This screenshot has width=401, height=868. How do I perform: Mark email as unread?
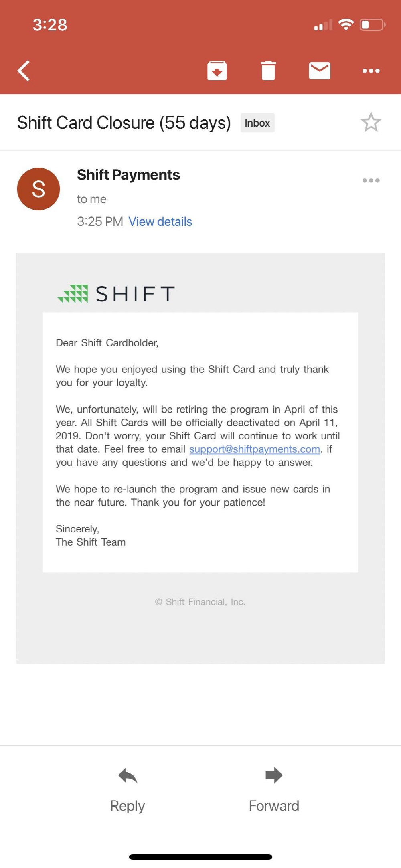pos(320,71)
